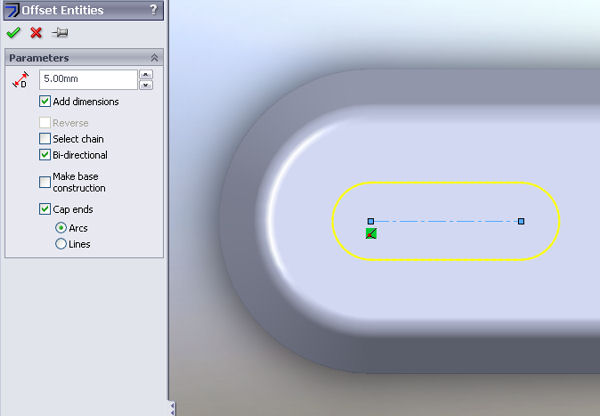Viewport: 600px width, 416px height.
Task: Disable the Bi-directional checkbox
Action: click(44, 155)
